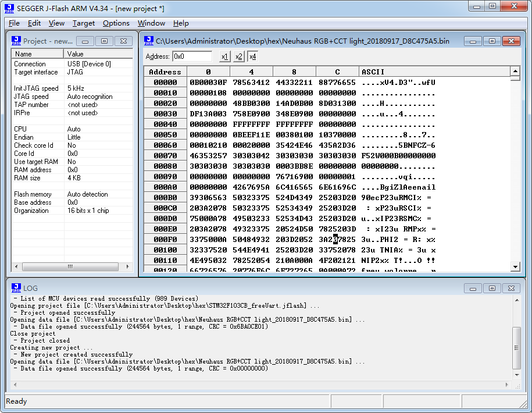Select the Init JTAG speed row
532x413 pixels.
pyautogui.click(x=72, y=88)
